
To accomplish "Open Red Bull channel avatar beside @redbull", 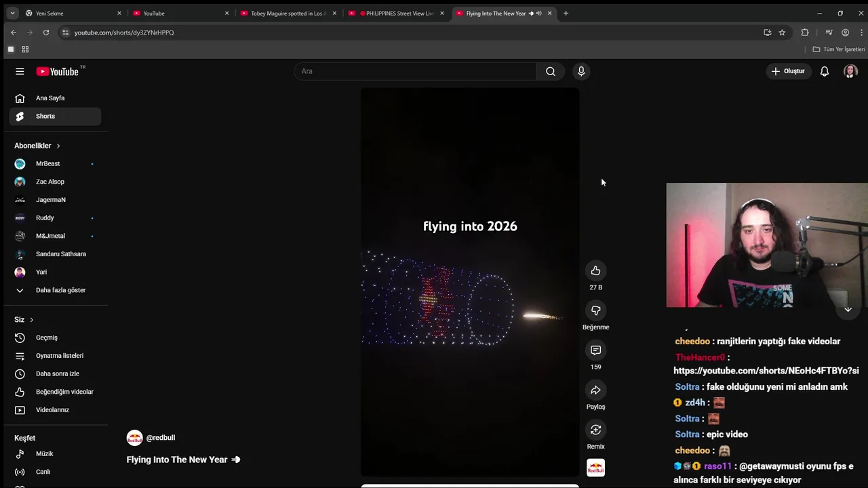I will (x=134, y=438).
